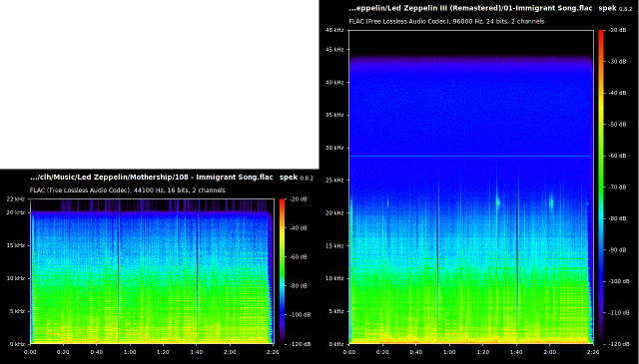Click inside the Remastered 96000 Hz spectrogram plot

471,186
